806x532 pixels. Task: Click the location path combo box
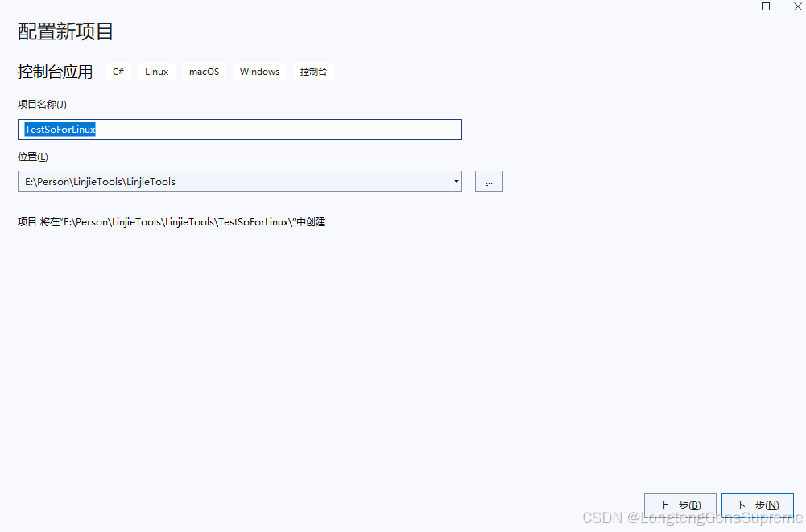click(x=239, y=181)
